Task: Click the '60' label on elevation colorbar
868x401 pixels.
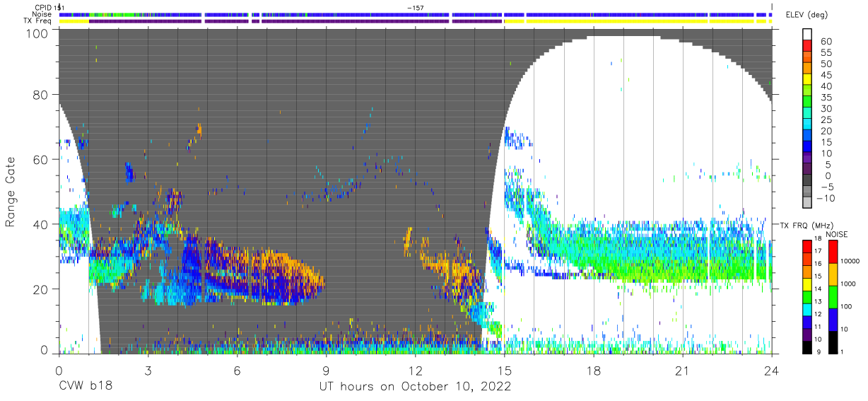Action: (826, 41)
